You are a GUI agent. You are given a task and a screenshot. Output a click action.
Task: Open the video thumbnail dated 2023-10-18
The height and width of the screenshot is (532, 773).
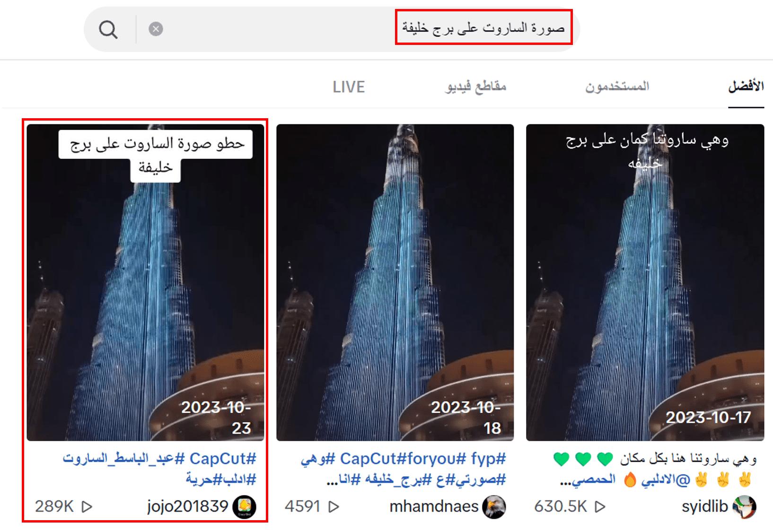click(x=395, y=282)
